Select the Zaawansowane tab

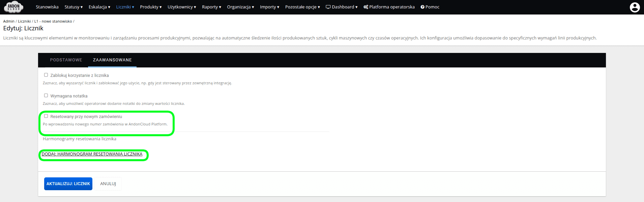point(112,60)
